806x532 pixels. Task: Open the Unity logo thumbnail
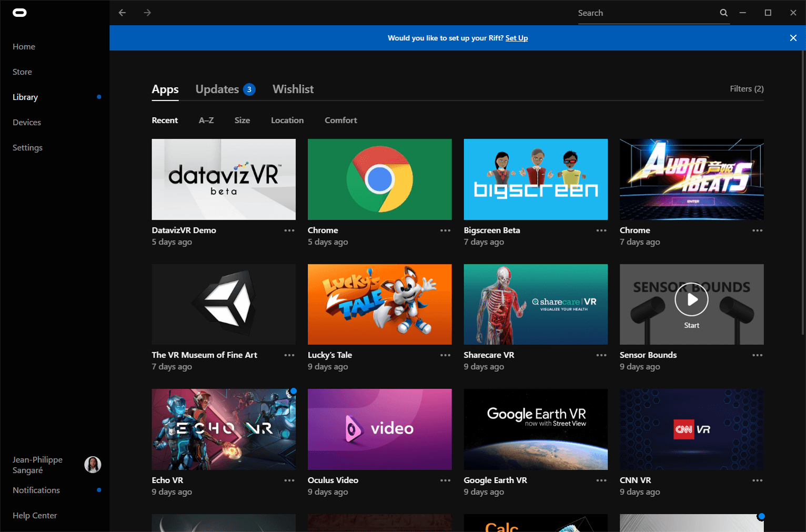tap(224, 304)
